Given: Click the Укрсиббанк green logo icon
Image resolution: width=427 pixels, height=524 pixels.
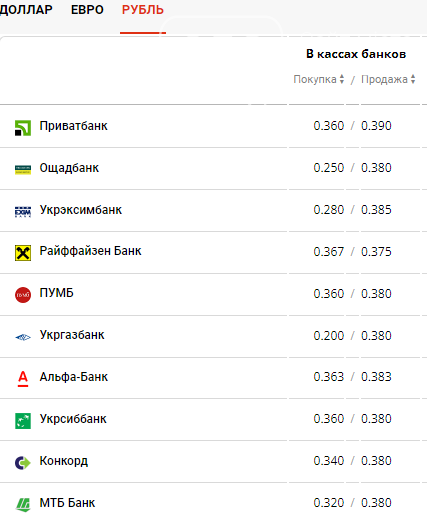Looking at the screenshot, I should (x=23, y=421).
